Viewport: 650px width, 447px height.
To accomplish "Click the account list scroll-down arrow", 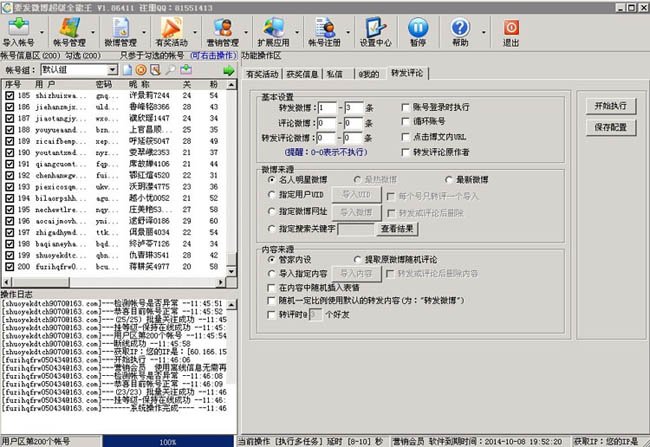I will coord(231,272).
